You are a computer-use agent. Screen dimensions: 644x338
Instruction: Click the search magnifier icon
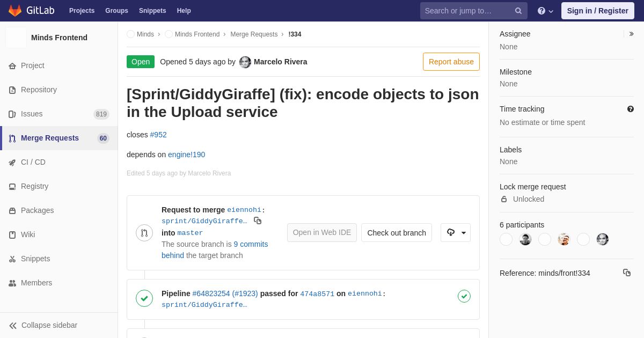[518, 11]
